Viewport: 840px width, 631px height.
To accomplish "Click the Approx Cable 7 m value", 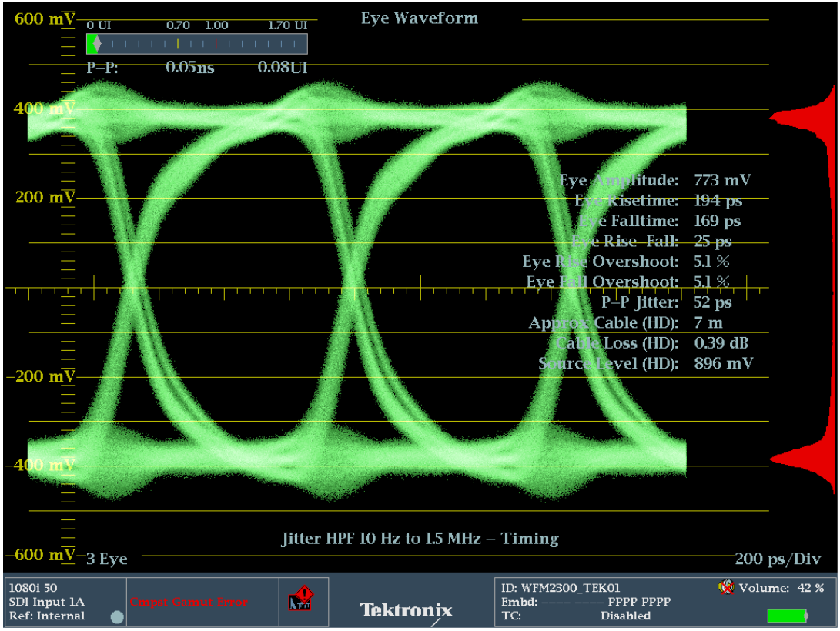I will (708, 322).
